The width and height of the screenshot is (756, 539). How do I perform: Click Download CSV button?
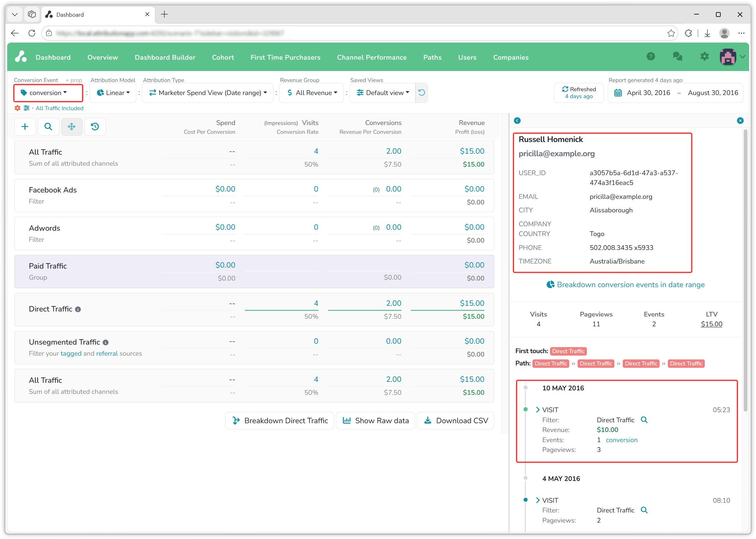click(x=455, y=421)
